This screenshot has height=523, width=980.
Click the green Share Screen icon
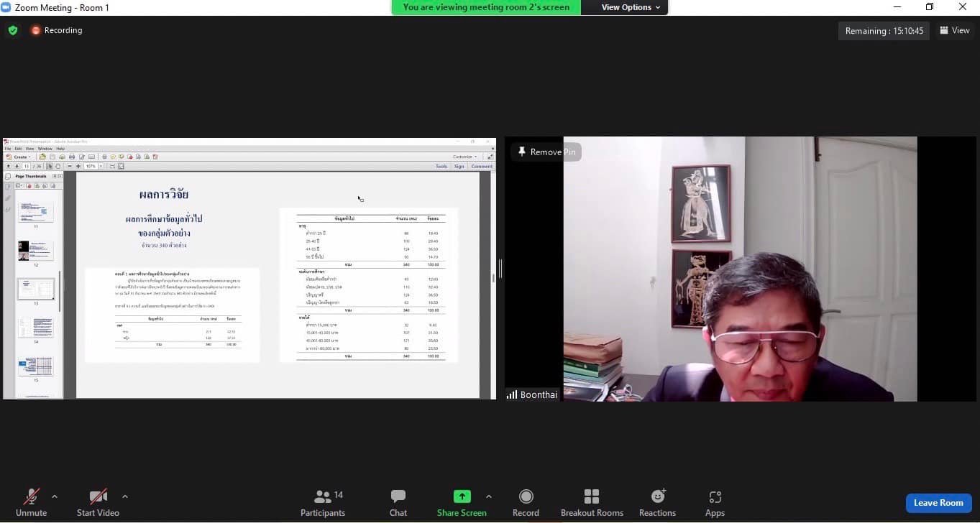pos(462,496)
